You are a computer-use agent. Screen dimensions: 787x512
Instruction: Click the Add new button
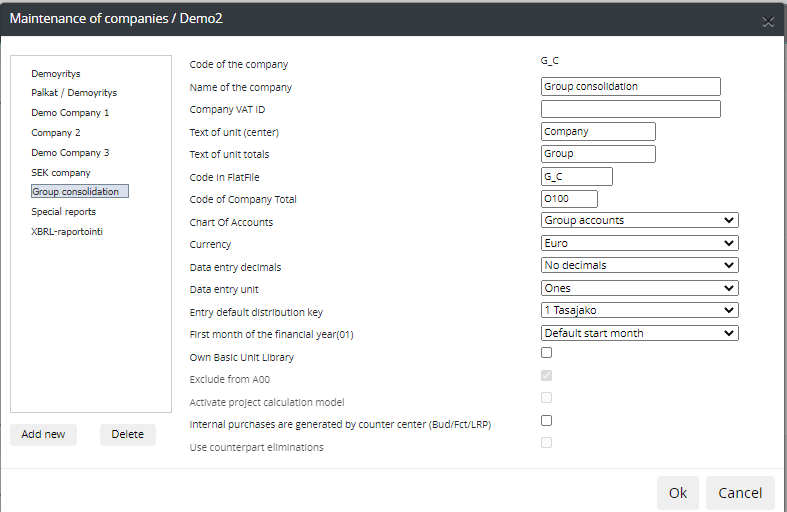click(43, 434)
